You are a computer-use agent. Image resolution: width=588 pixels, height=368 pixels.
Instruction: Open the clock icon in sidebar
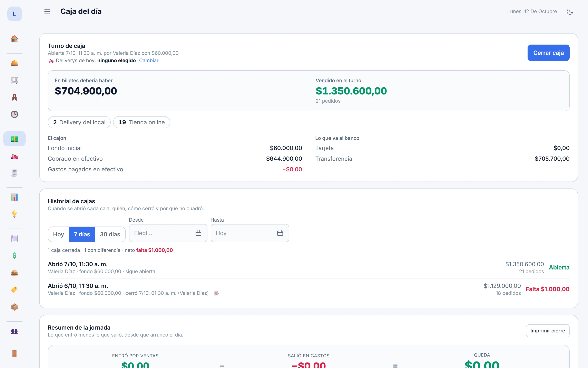[14, 114]
